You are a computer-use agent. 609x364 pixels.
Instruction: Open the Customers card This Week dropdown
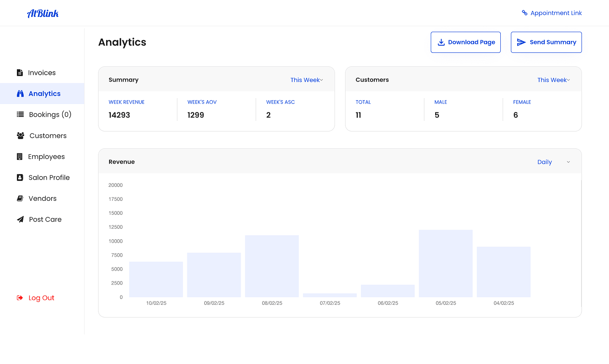click(x=554, y=80)
